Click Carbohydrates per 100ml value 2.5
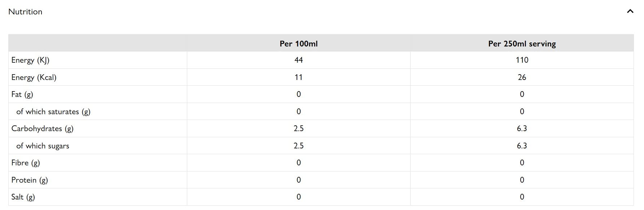 298,129
